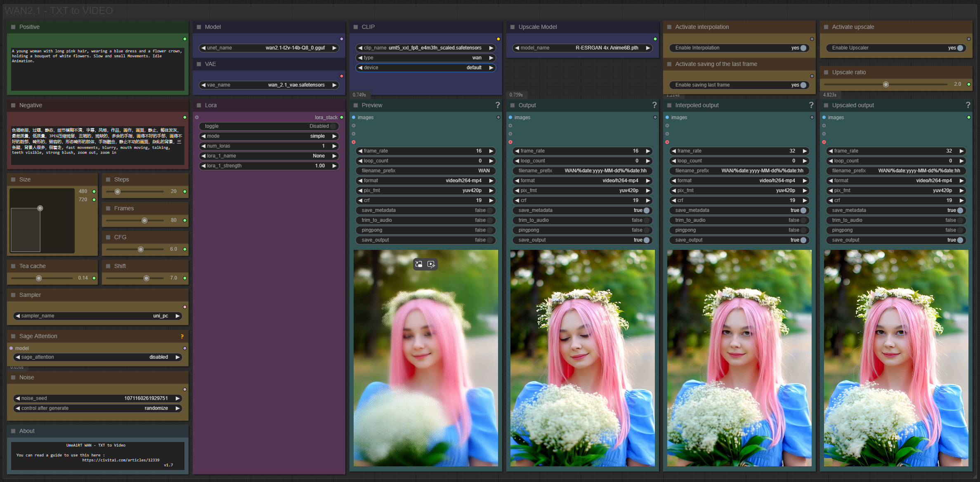Click the picture-in-picture icon on Preview video

(x=419, y=264)
